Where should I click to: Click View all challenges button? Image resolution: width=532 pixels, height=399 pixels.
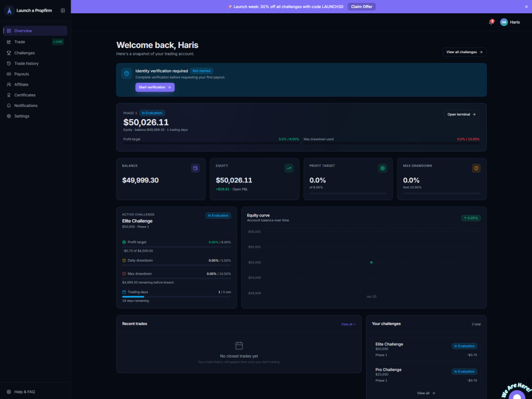coord(464,52)
